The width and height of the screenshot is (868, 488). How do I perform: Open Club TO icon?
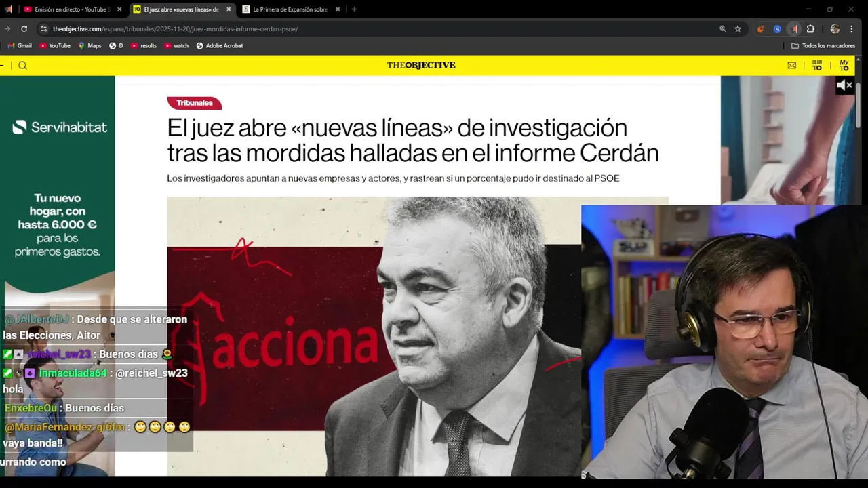click(817, 66)
